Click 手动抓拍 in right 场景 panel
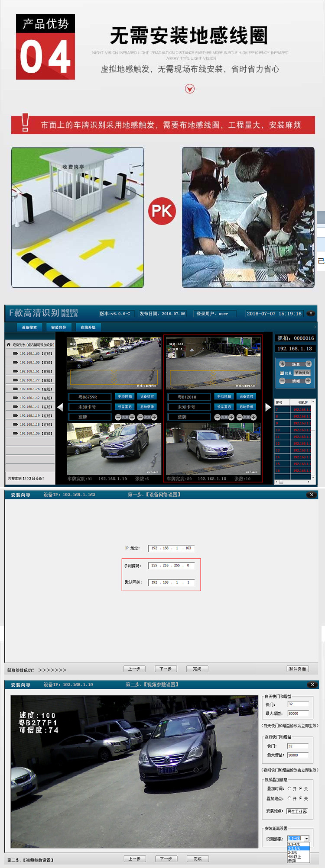 coord(302,373)
